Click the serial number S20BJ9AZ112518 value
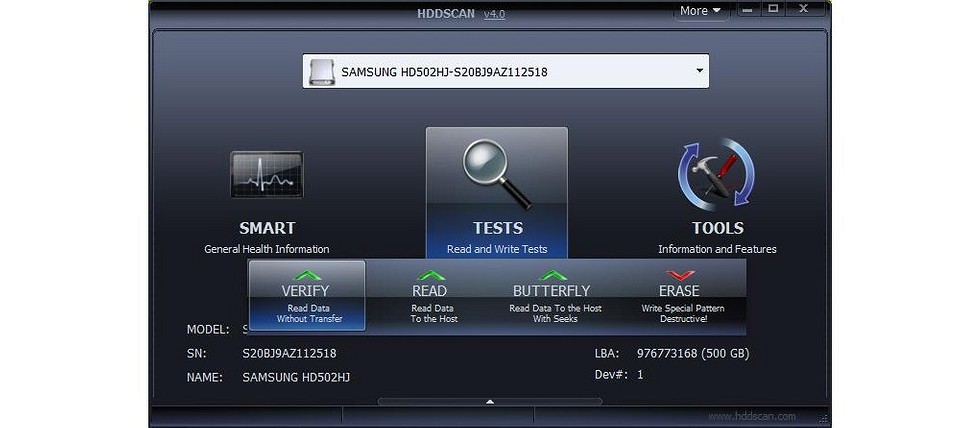Image resolution: width=960 pixels, height=428 pixels. [289, 353]
